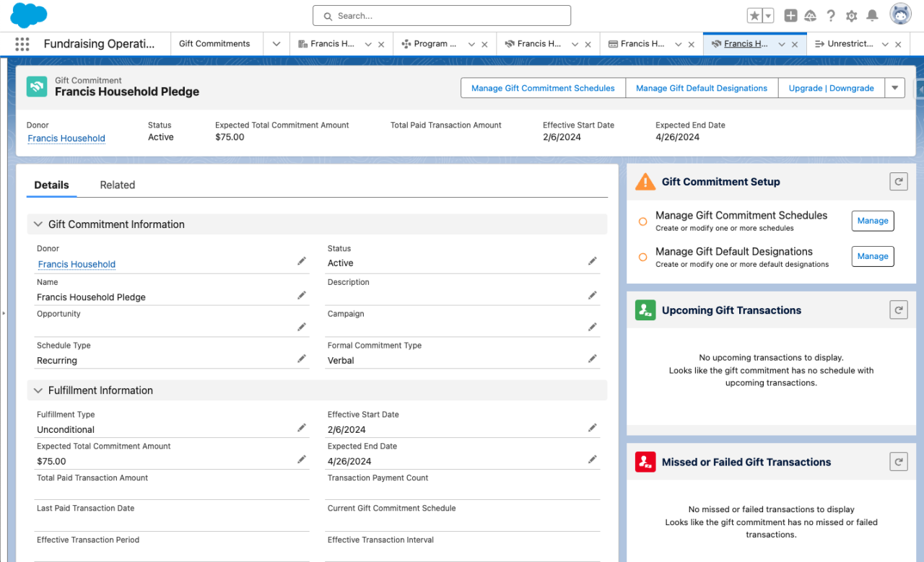
Task: Open the Trailhead guidance icon
Action: [810, 16]
